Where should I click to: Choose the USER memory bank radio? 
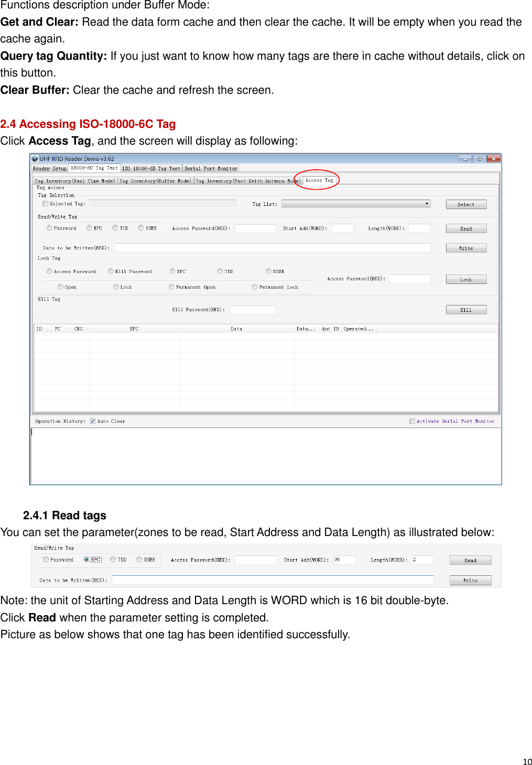click(140, 228)
